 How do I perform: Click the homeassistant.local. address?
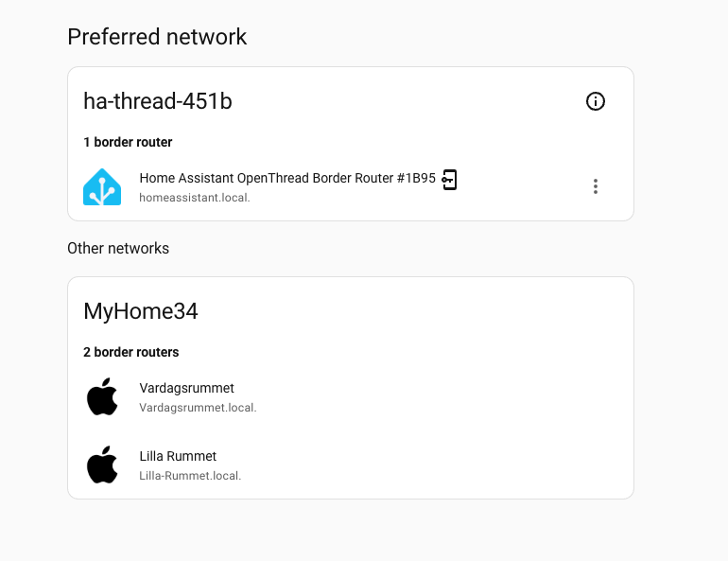[x=195, y=199]
